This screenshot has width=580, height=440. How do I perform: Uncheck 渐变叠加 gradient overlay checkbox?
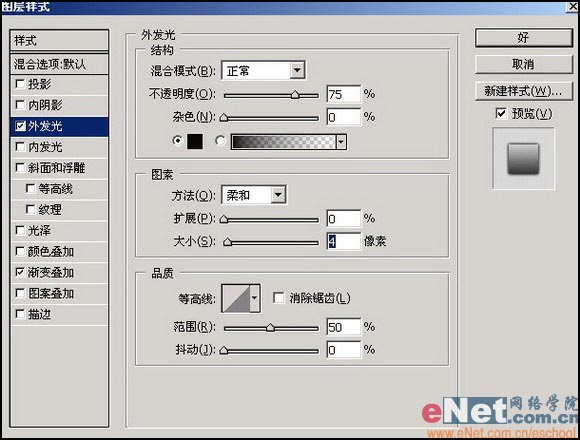coord(20,273)
